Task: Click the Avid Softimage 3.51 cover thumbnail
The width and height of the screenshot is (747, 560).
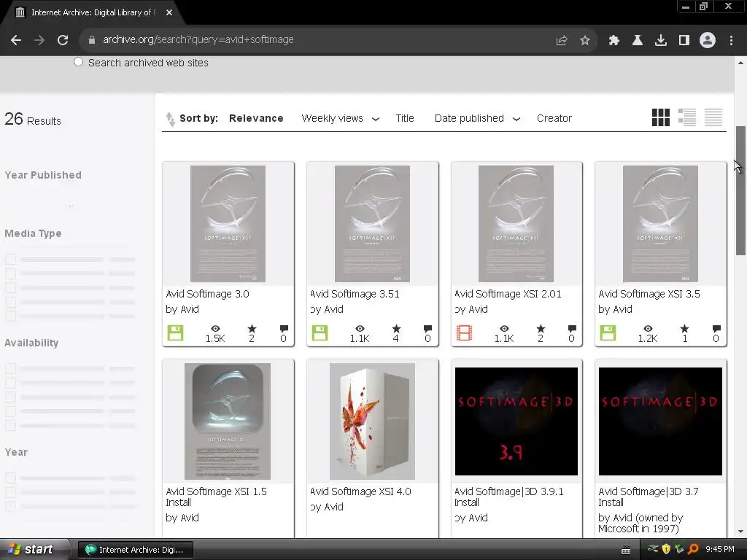Action: click(x=372, y=223)
